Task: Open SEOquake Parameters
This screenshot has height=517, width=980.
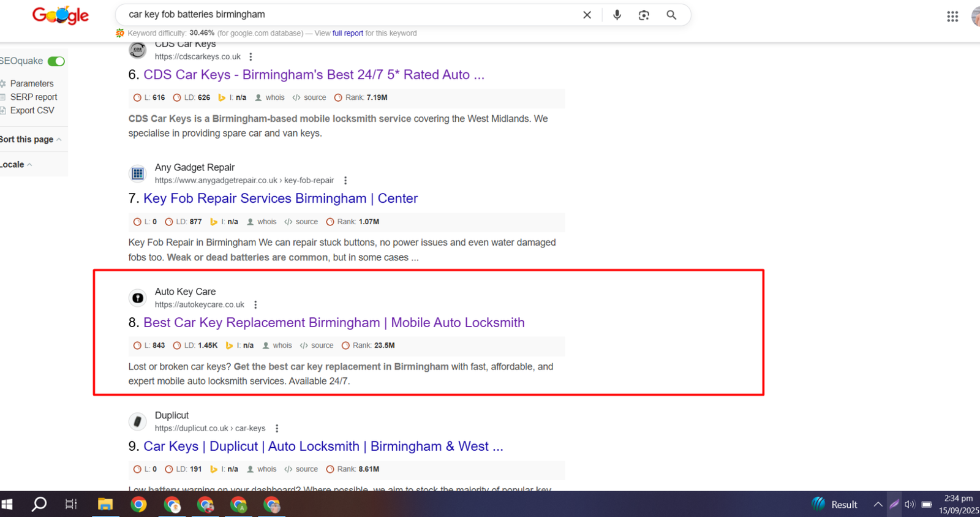Action: click(31, 83)
